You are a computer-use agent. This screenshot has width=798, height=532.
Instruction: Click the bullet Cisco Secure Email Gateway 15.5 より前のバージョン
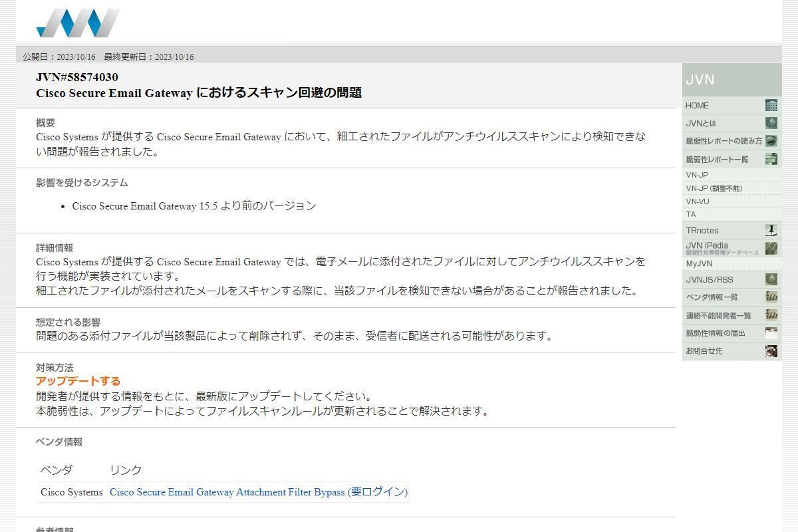tap(194, 206)
